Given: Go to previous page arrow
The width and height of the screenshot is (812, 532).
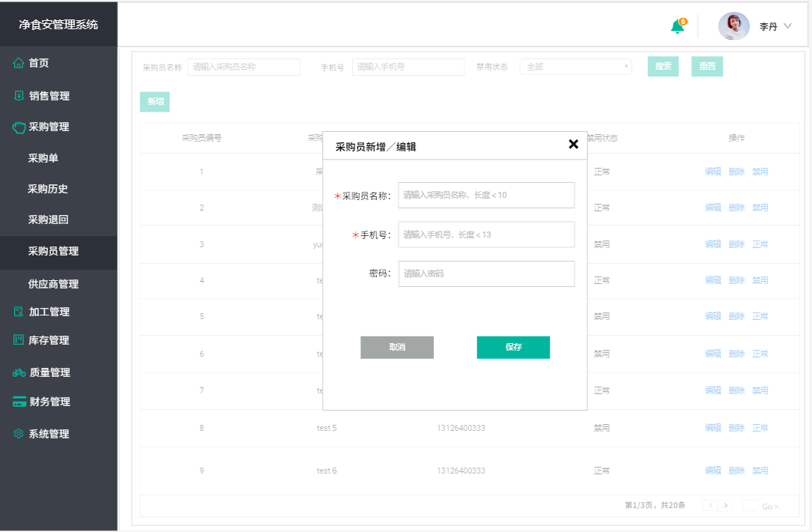Looking at the screenshot, I should 710,506.
